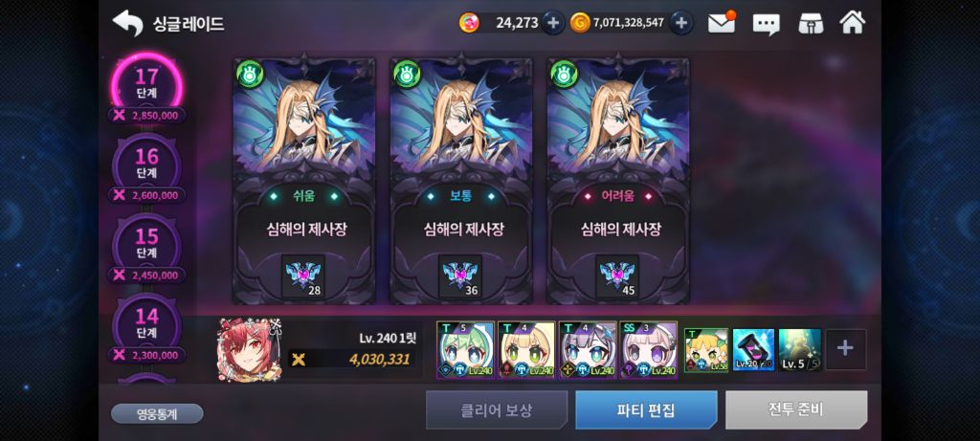Image resolution: width=980 pixels, height=441 pixels.
Task: Return to the home lobby icon
Action: coord(853,23)
